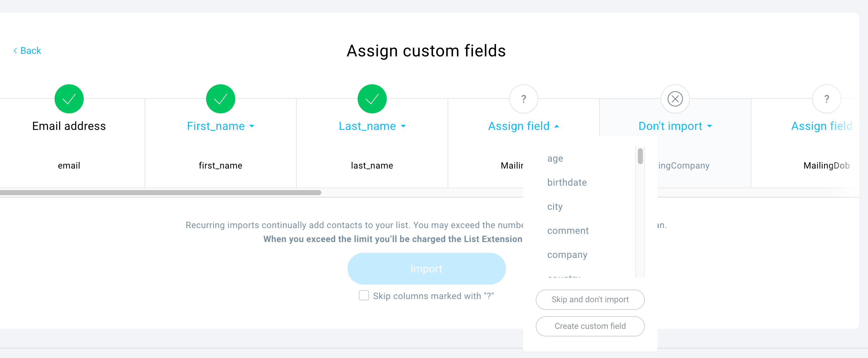
Task: Click the X circle icon above Don't import
Action: click(x=675, y=99)
